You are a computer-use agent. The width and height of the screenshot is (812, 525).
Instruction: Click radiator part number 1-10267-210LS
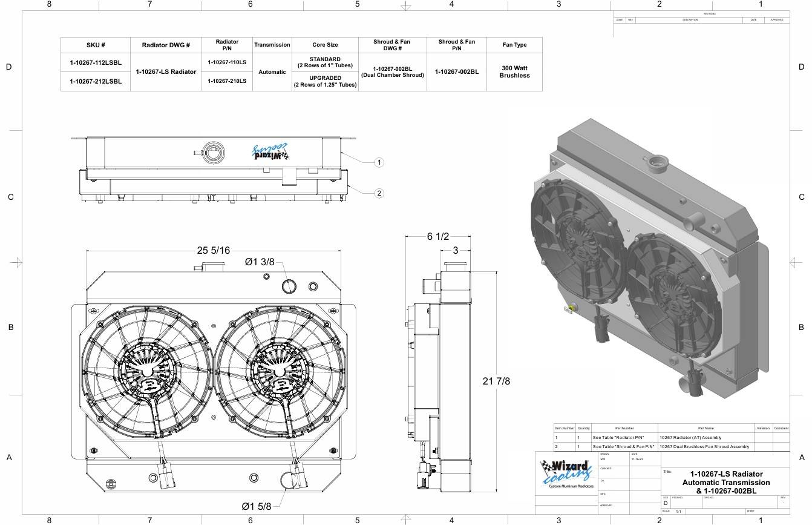[x=227, y=81]
